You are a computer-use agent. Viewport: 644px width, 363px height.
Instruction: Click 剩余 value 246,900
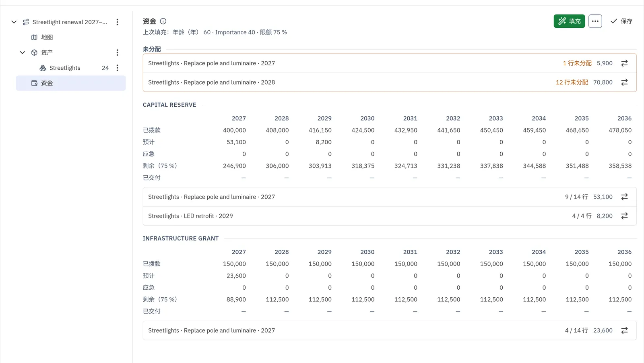(x=234, y=166)
